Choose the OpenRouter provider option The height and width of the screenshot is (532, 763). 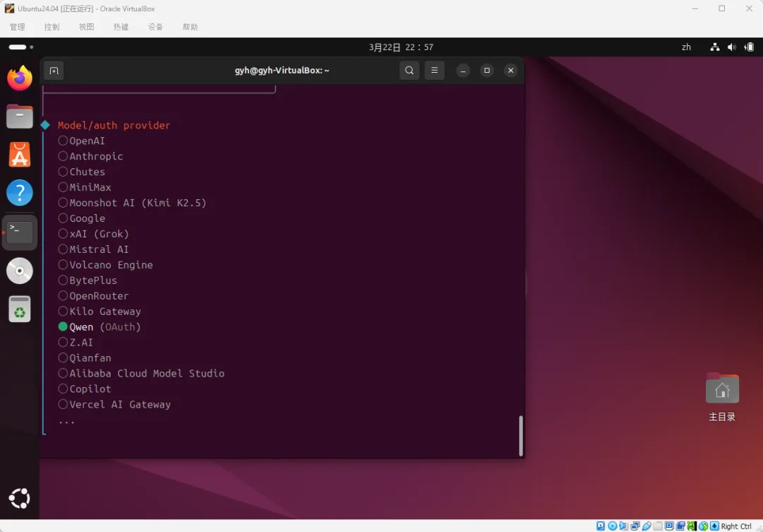pyautogui.click(x=93, y=296)
